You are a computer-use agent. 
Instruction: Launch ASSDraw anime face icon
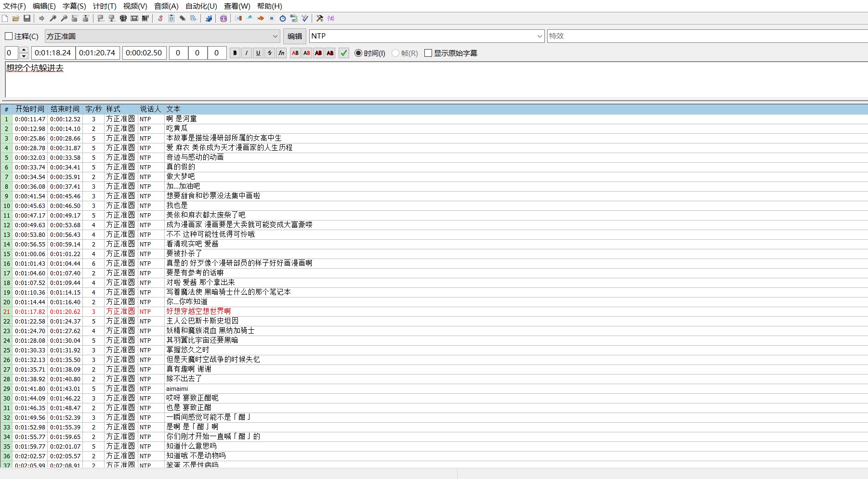(224, 18)
